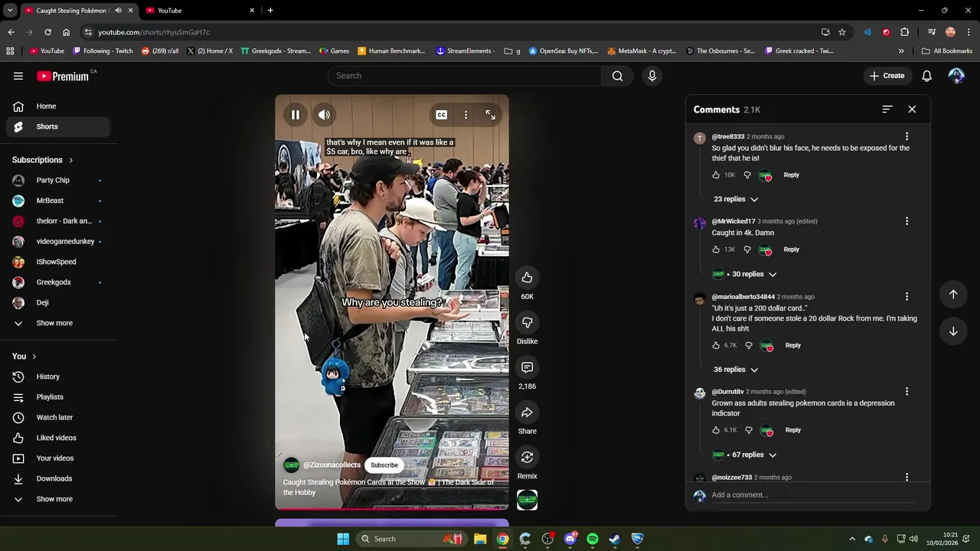The image size is (980, 551).
Task: Open Spotify from the taskbar
Action: (593, 539)
